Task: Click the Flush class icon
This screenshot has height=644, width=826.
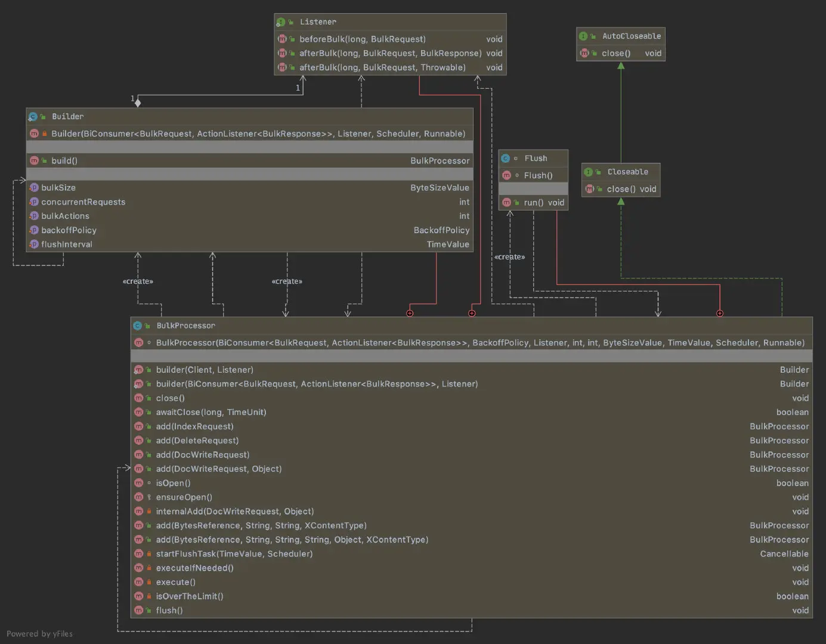Action: tap(506, 159)
